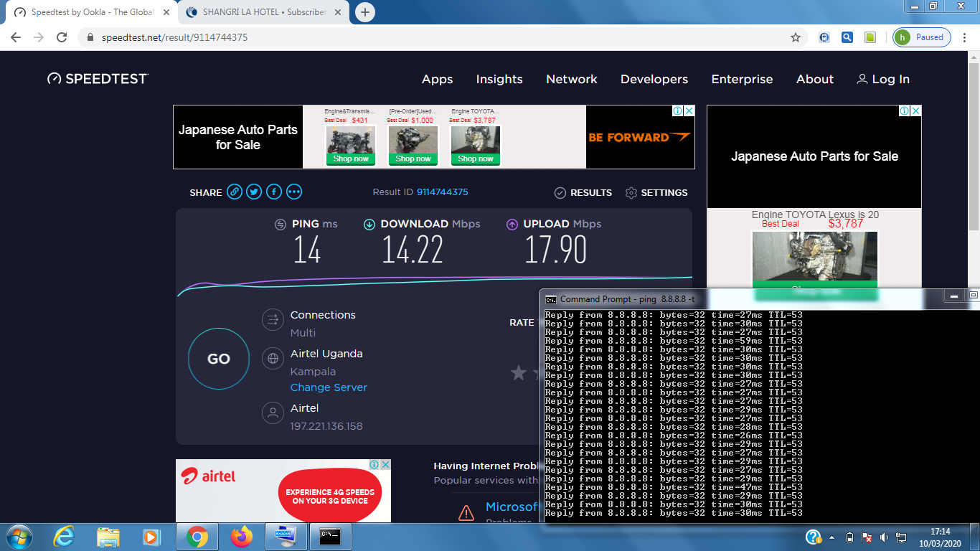The image size is (980, 551).
Task: Click Log In
Action: point(883,80)
